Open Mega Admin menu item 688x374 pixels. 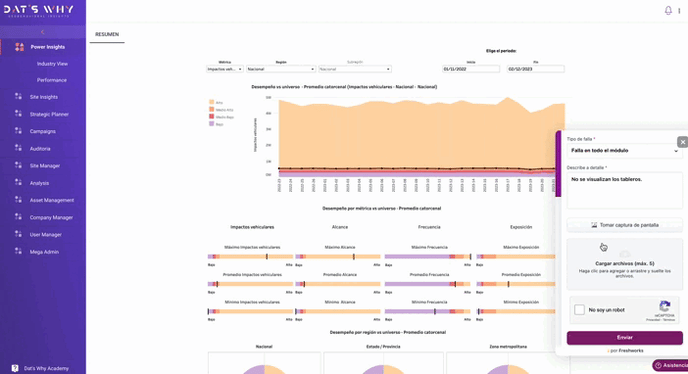click(43, 252)
